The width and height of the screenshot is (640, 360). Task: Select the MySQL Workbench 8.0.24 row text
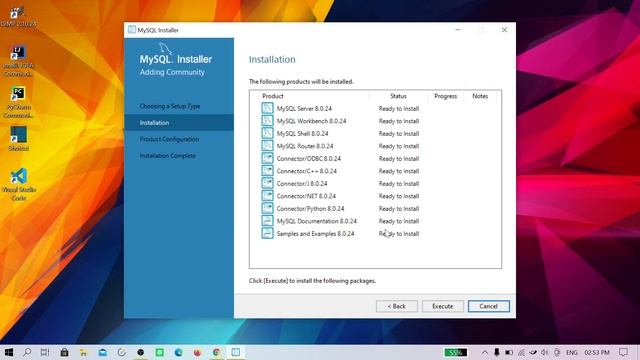311,121
